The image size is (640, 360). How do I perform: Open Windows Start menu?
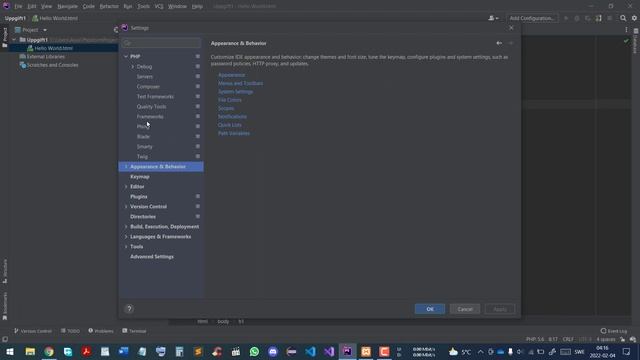pos(10,351)
